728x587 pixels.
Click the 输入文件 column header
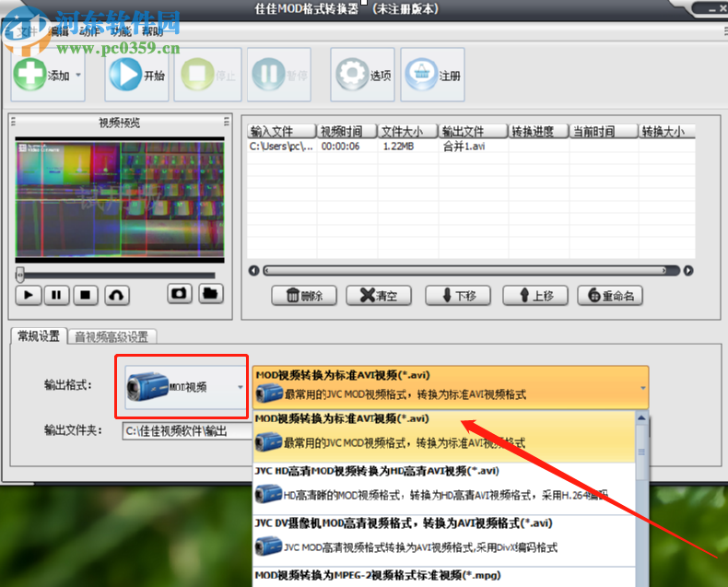[281, 132]
